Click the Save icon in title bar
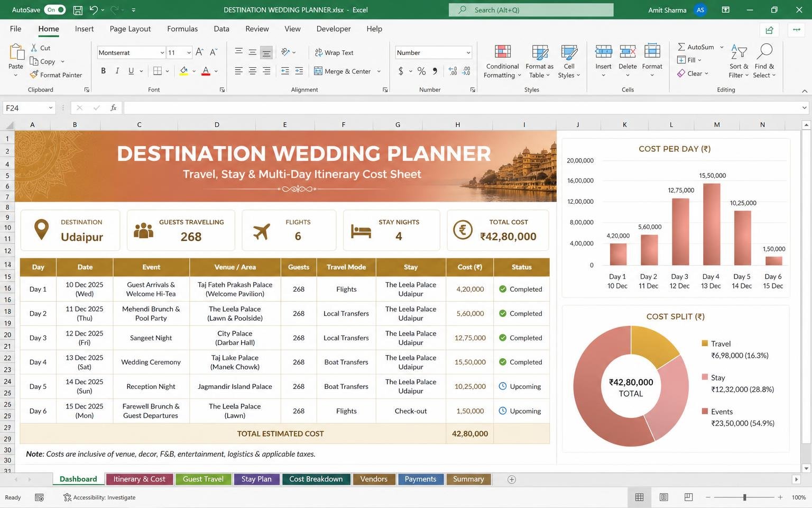The height and width of the screenshot is (508, 812). [x=78, y=10]
